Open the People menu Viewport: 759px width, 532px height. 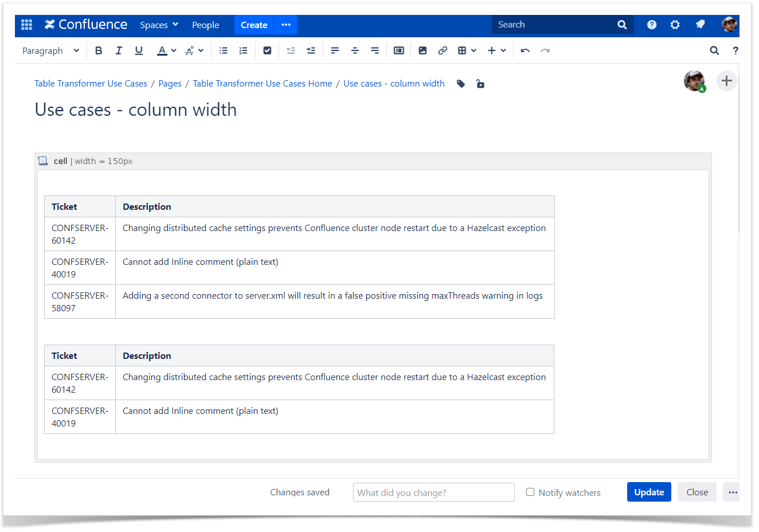coord(205,25)
